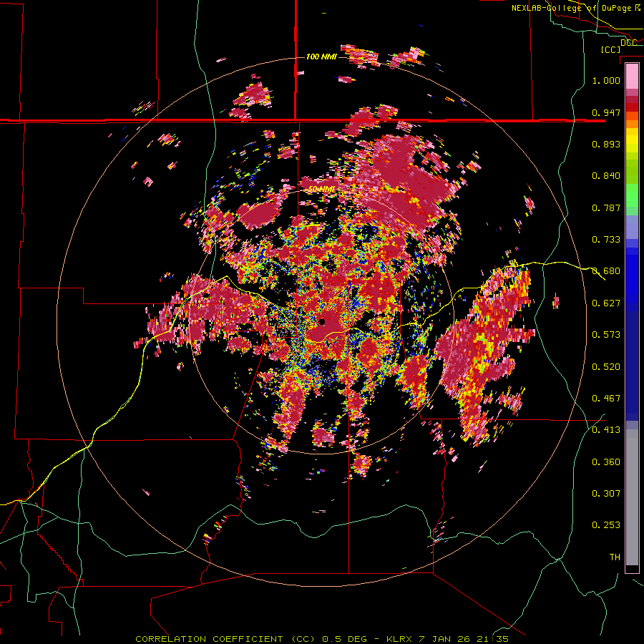This screenshot has height=644, width=644.
Task: Click the 0.680 scale value
Action: 606,271
